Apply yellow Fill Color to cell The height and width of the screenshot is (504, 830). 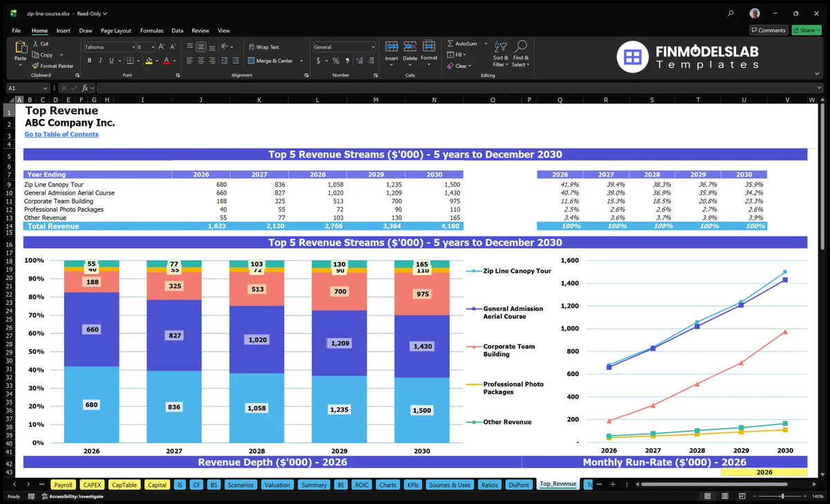click(148, 61)
